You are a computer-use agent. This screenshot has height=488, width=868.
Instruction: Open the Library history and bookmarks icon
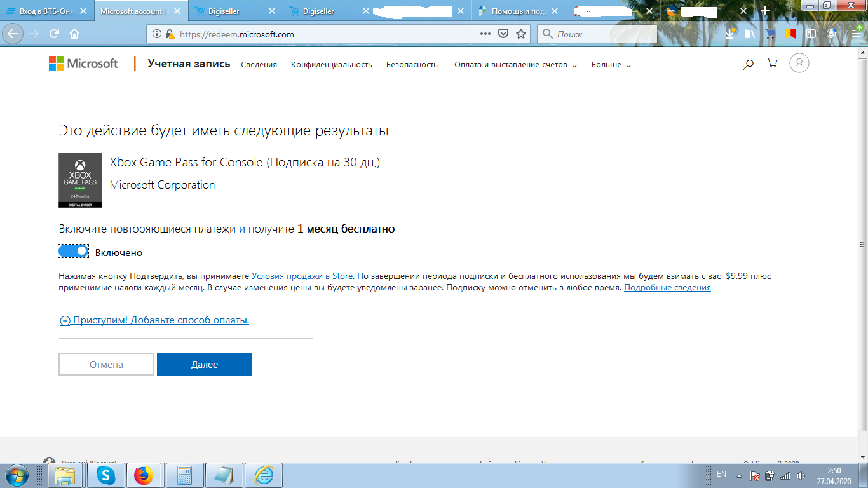pos(750,34)
